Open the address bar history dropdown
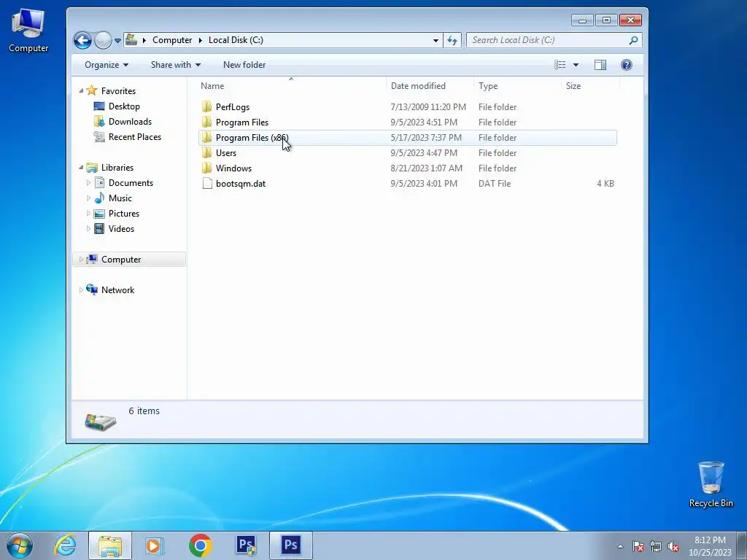The image size is (747, 560). click(x=436, y=41)
